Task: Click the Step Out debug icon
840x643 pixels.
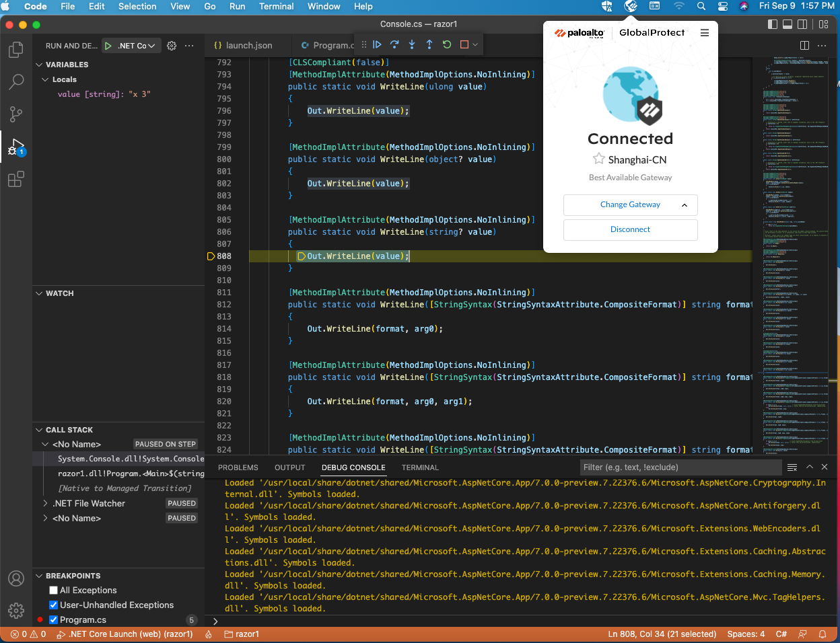Action: (429, 44)
